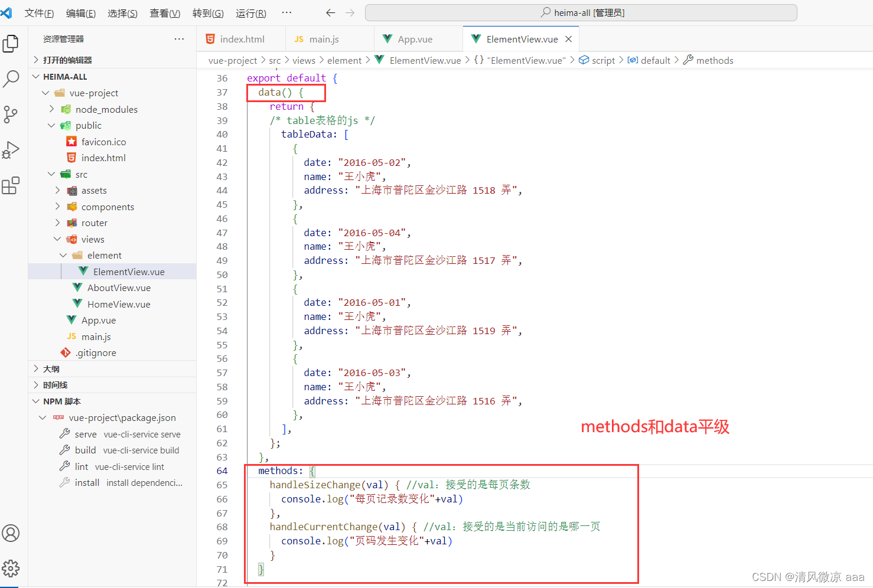The height and width of the screenshot is (588, 873).
Task: Close the ElementView.vue tab
Action: point(568,39)
